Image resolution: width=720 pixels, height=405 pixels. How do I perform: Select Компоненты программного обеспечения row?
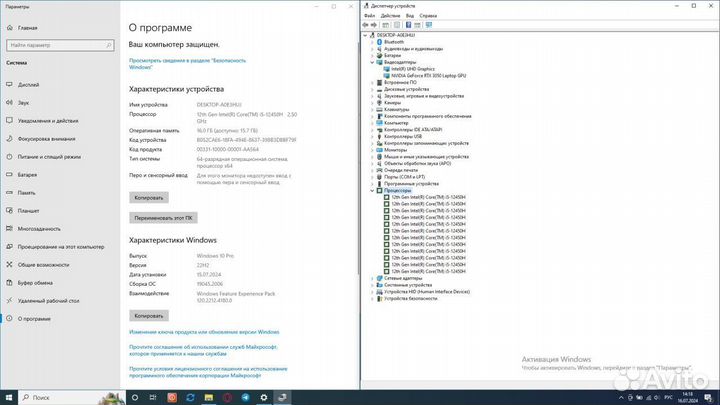[428, 116]
